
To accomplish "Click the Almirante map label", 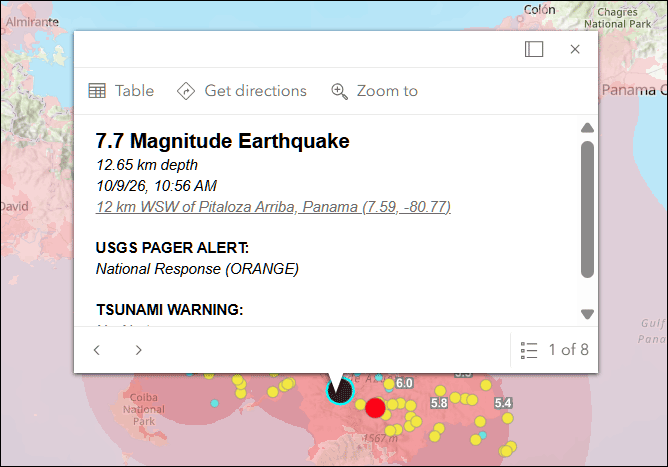I will click(x=32, y=22).
